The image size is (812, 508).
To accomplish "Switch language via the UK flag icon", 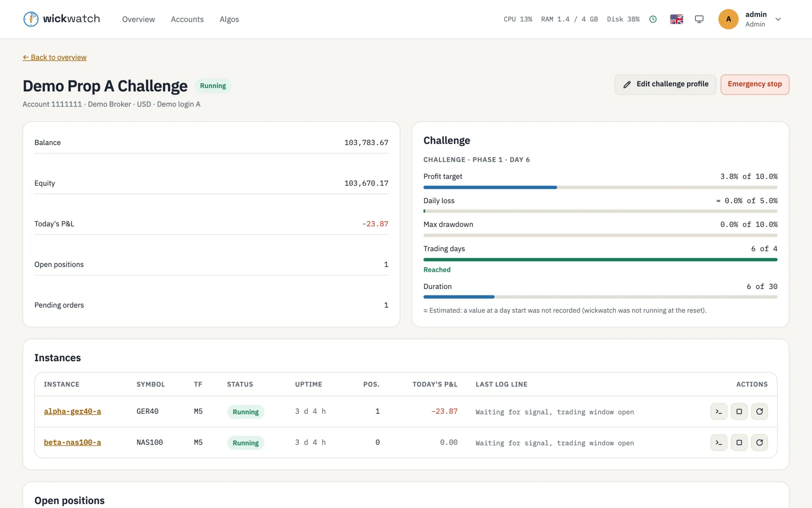I will tap(676, 19).
